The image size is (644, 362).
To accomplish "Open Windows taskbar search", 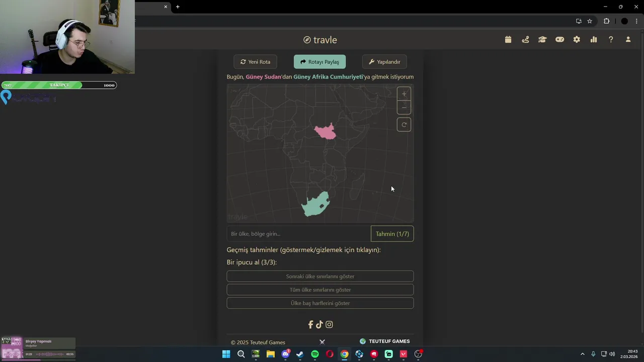I will (x=241, y=354).
